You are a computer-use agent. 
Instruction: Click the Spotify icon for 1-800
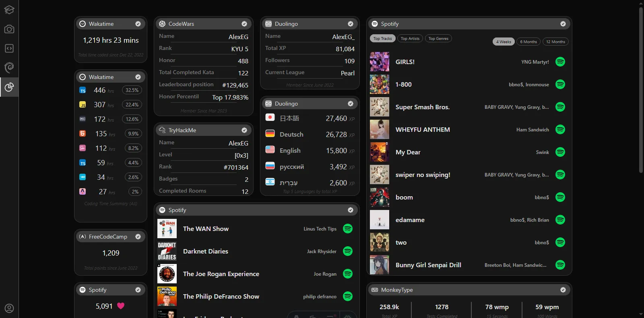[x=560, y=84]
